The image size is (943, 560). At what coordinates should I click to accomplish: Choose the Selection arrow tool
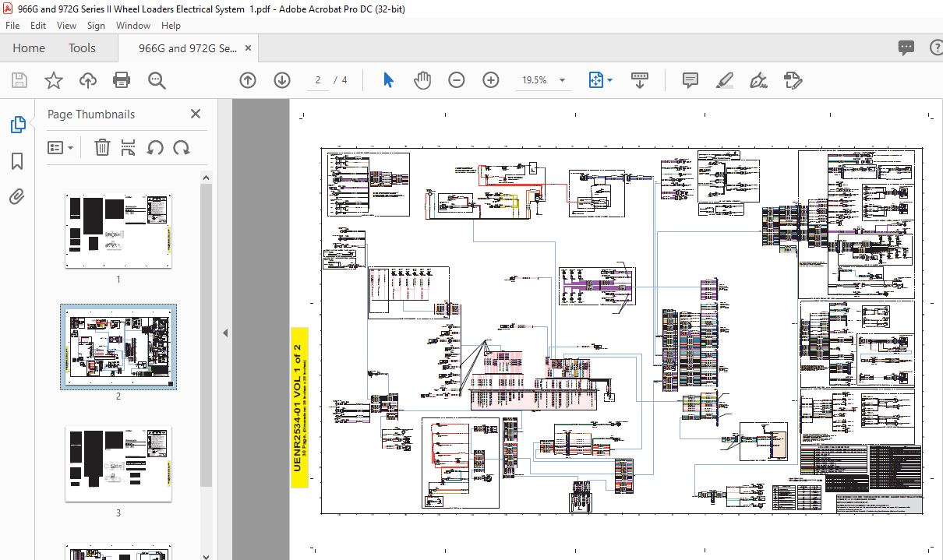point(388,80)
